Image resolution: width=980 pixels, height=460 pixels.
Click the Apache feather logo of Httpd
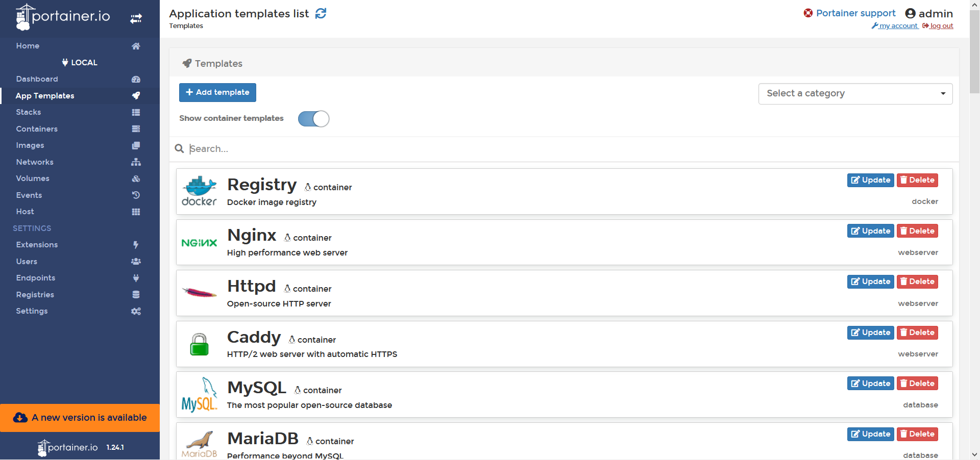[199, 293]
